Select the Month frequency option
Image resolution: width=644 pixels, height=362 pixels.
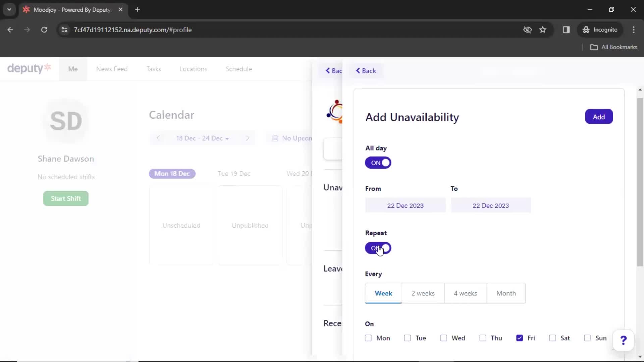point(506,293)
